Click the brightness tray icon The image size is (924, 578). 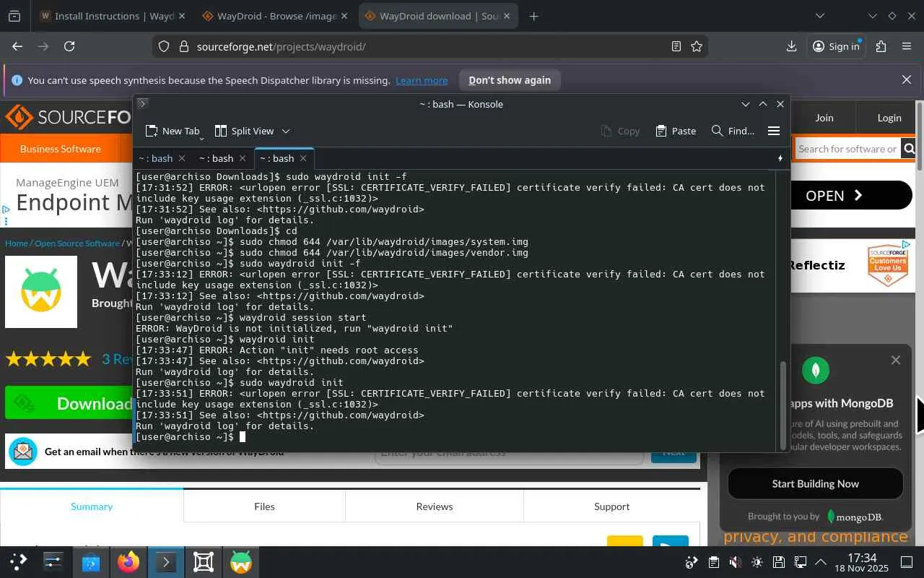(x=757, y=562)
